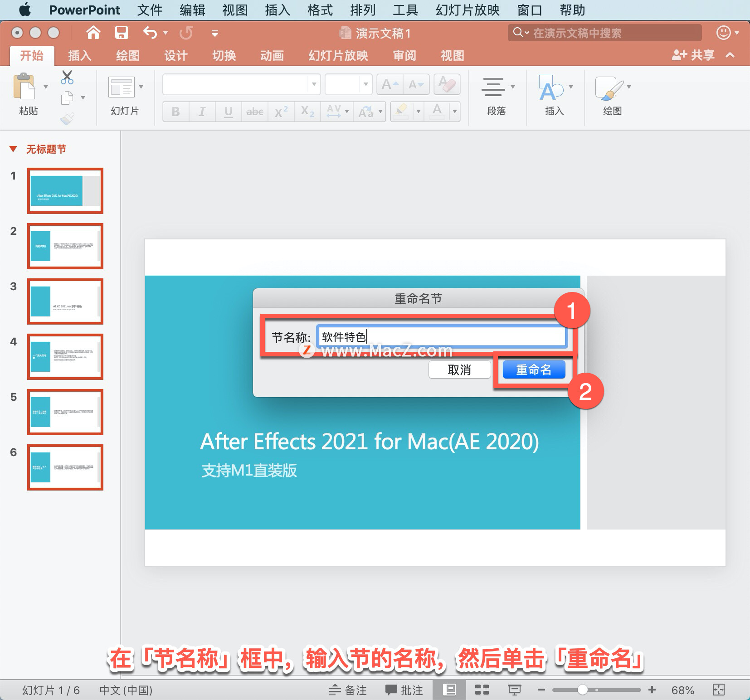
Task: Toggle Bold formatting
Action: pos(176,112)
